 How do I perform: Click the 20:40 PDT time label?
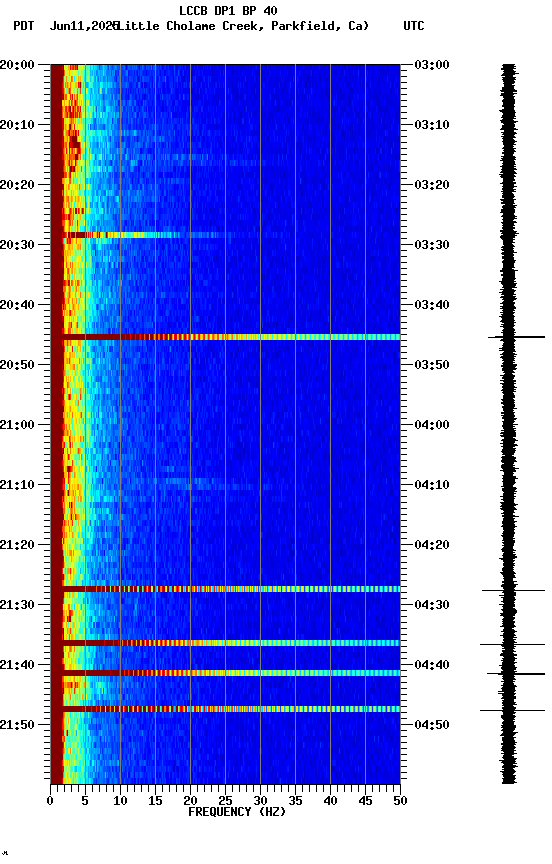(x=17, y=305)
